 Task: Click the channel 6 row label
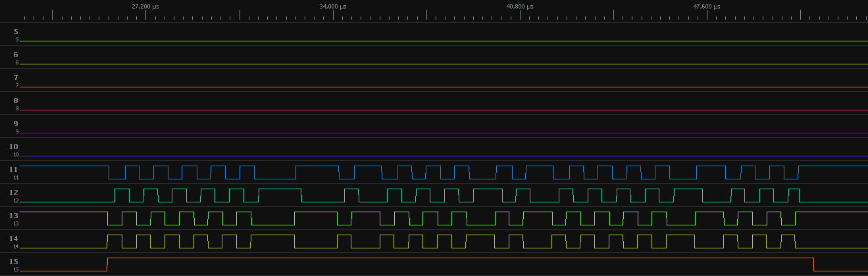[x=16, y=55]
